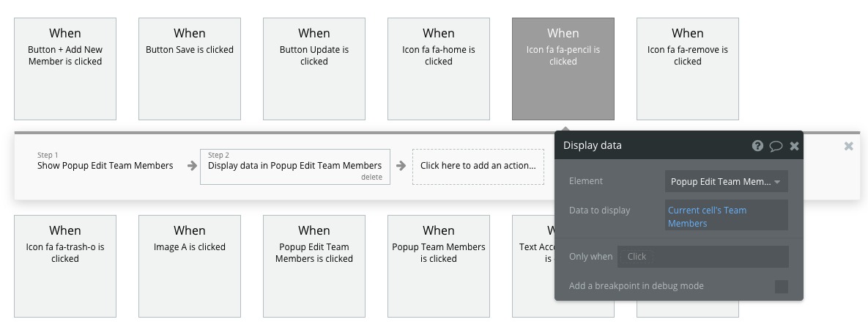Image resolution: width=868 pixels, height=322 pixels.
Task: Delete Step 2 action
Action: pyautogui.click(x=371, y=177)
